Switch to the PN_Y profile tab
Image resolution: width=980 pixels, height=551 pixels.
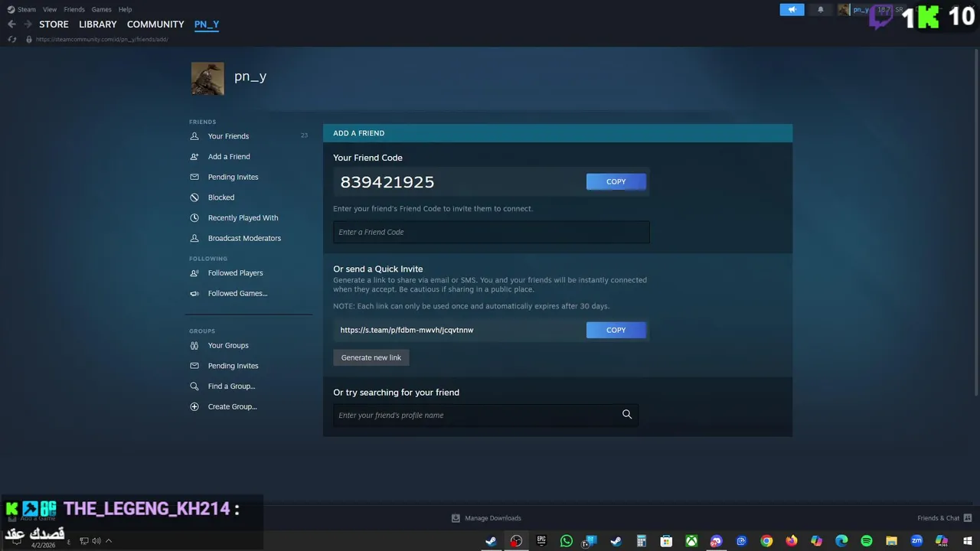[207, 24]
